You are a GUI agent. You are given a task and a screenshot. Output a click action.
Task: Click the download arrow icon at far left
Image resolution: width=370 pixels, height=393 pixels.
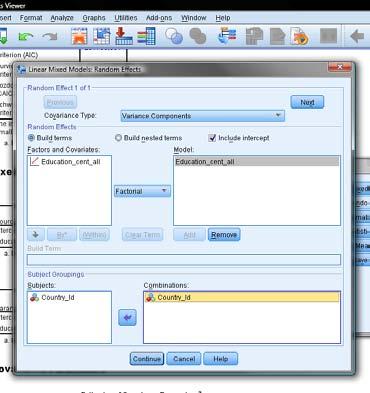3,36
